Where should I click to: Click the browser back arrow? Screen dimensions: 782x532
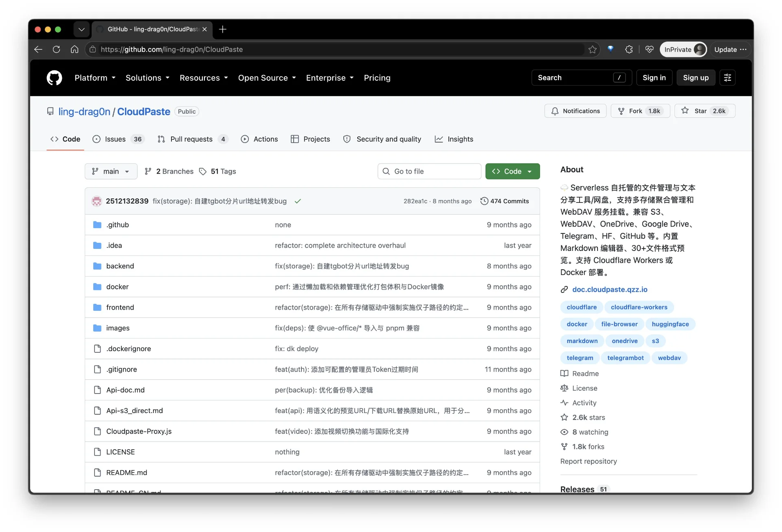tap(38, 49)
